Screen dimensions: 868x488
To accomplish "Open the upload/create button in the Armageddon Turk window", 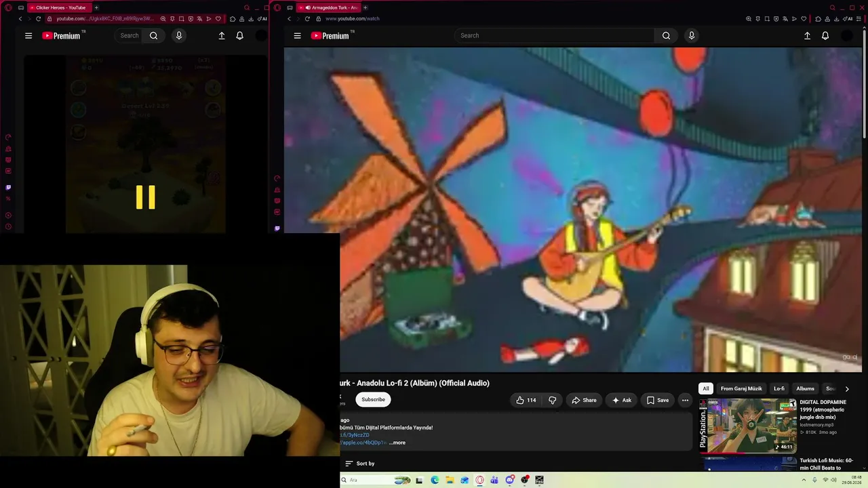I will (807, 36).
